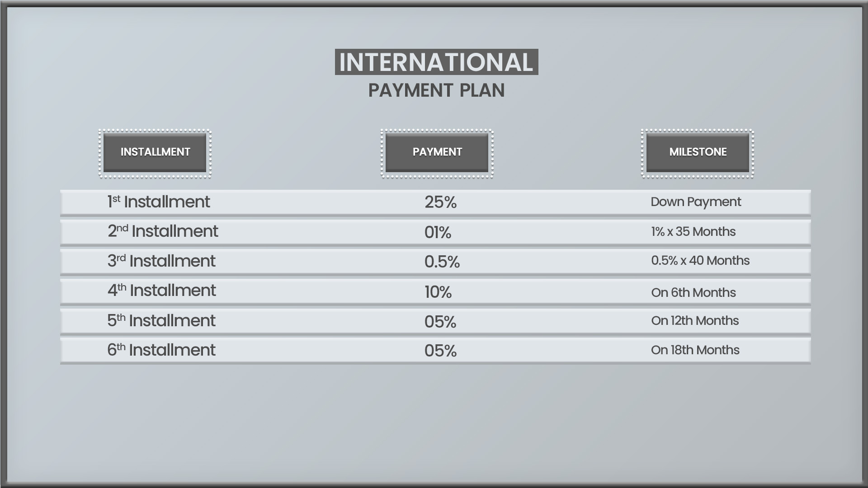Click the On 18th Months milestone
The width and height of the screenshot is (868, 488).
(695, 350)
